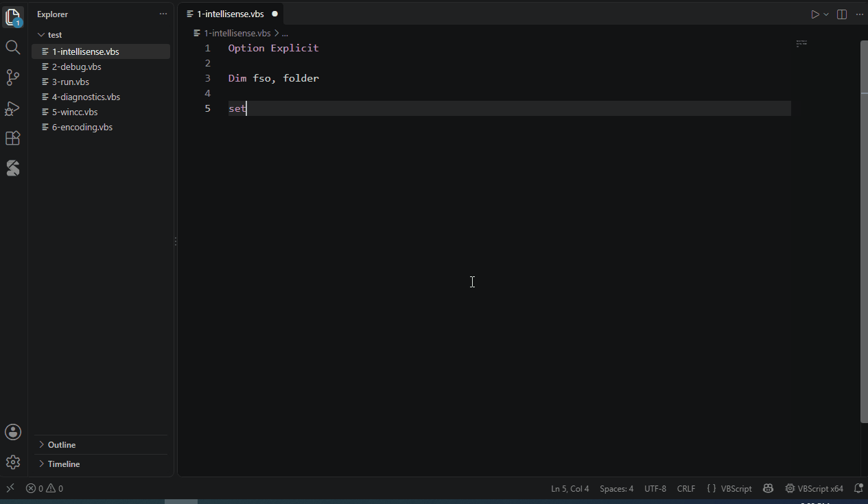Expand the Timeline section

[102, 464]
